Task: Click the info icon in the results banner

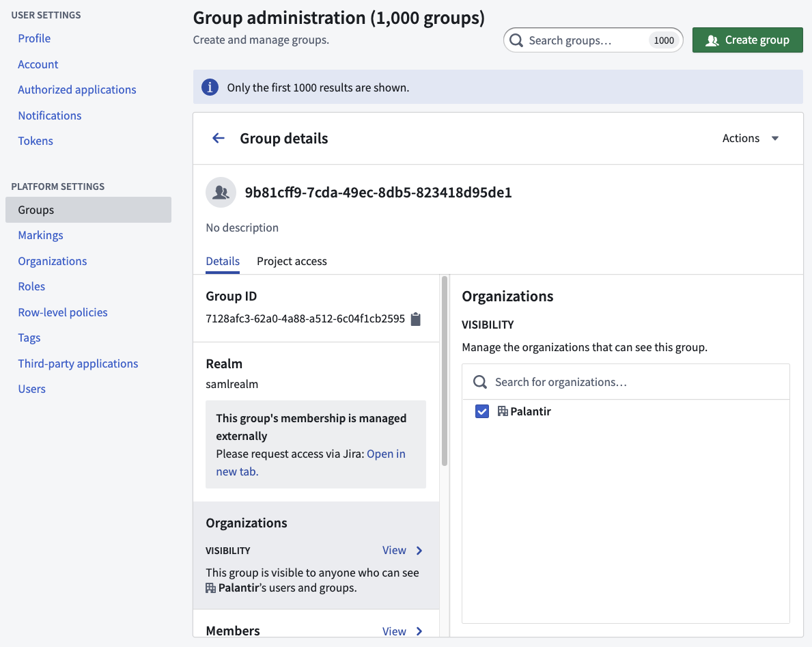Action: pos(210,87)
